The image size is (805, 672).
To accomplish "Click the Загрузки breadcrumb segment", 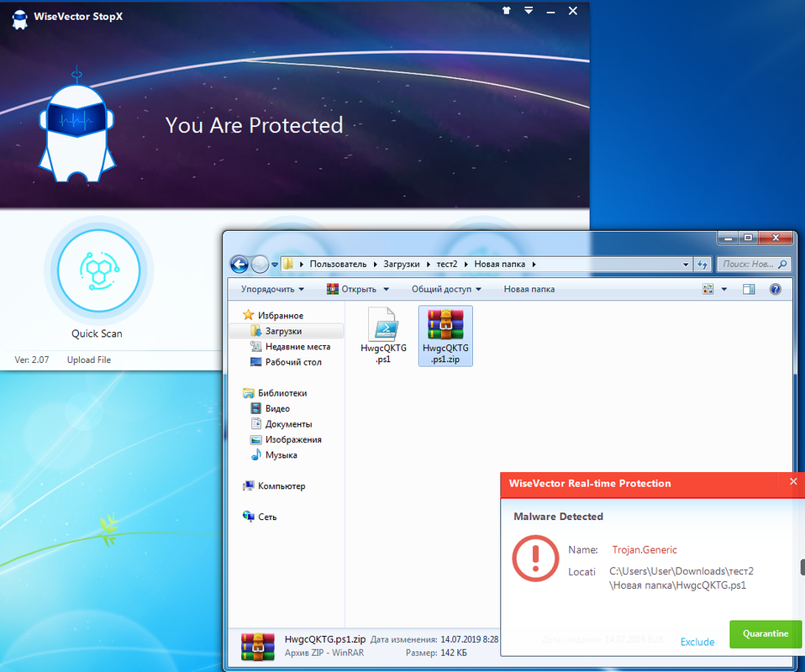I will click(401, 264).
